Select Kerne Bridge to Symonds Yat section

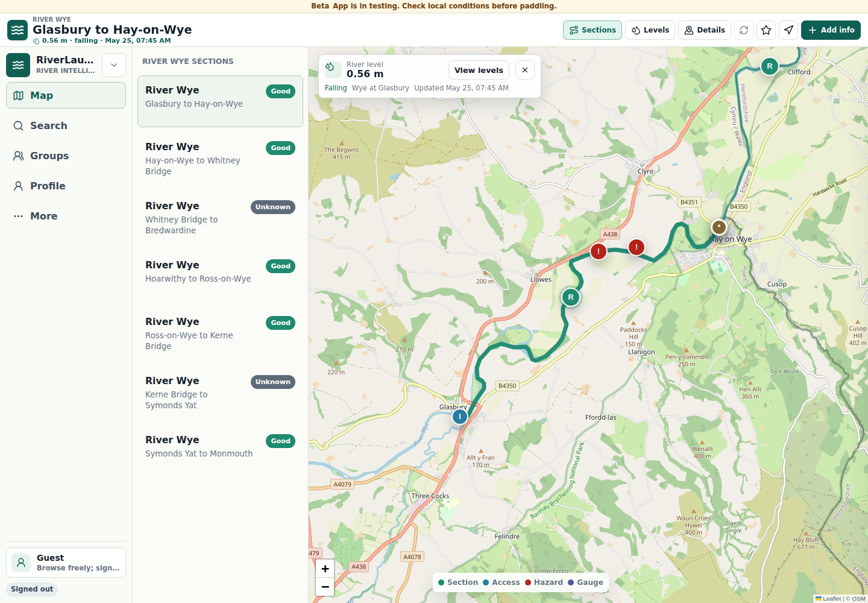220,393
